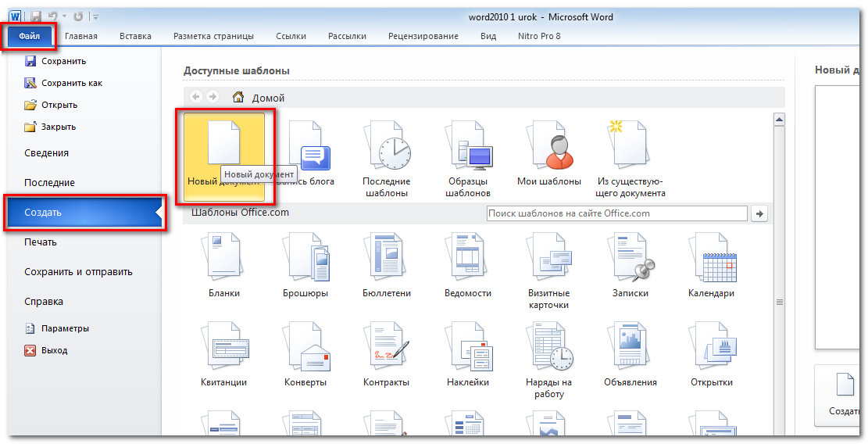The width and height of the screenshot is (868, 444).
Task: Switch to the Вид tab
Action: (488, 36)
